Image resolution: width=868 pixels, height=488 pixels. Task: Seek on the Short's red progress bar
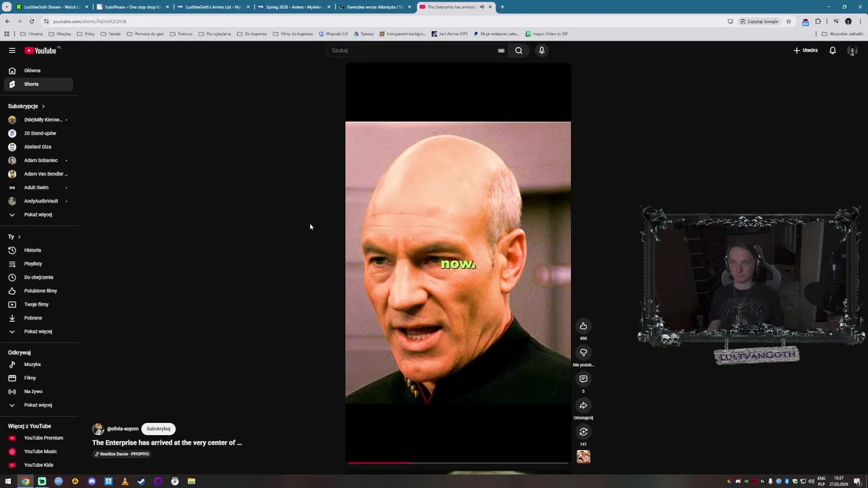tap(458, 463)
